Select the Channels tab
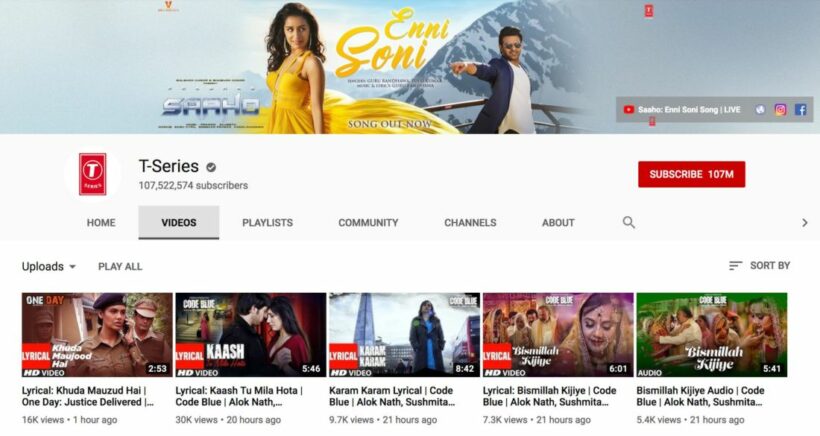 [470, 223]
